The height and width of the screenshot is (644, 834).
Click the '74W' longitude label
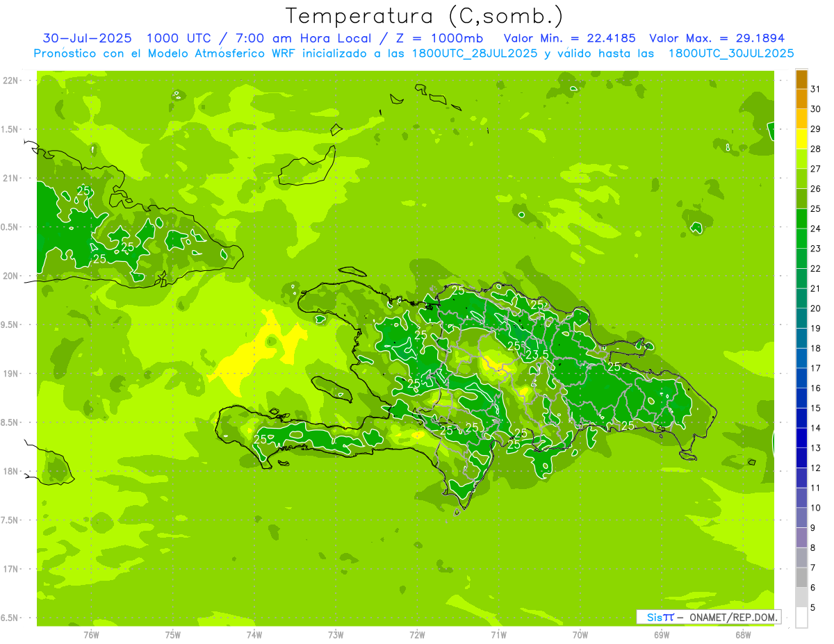pos(254,636)
